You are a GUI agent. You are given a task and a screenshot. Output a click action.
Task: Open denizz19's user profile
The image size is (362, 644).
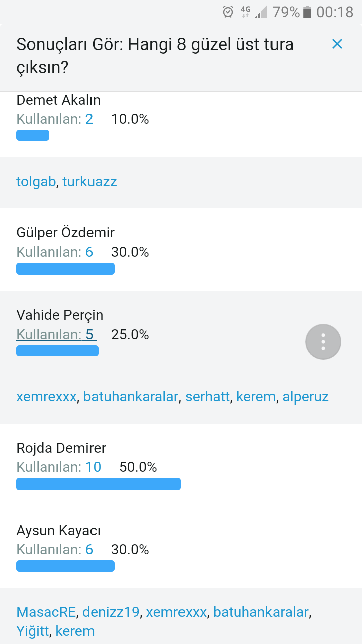click(111, 612)
